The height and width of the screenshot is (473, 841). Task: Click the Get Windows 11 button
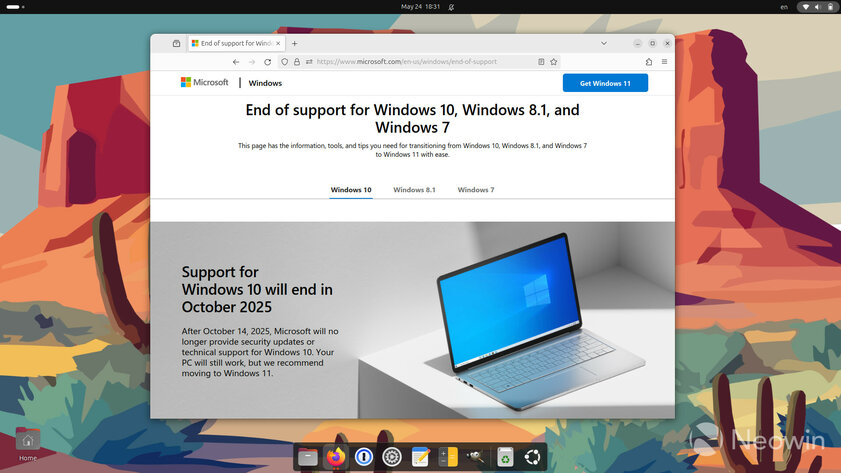coord(605,83)
